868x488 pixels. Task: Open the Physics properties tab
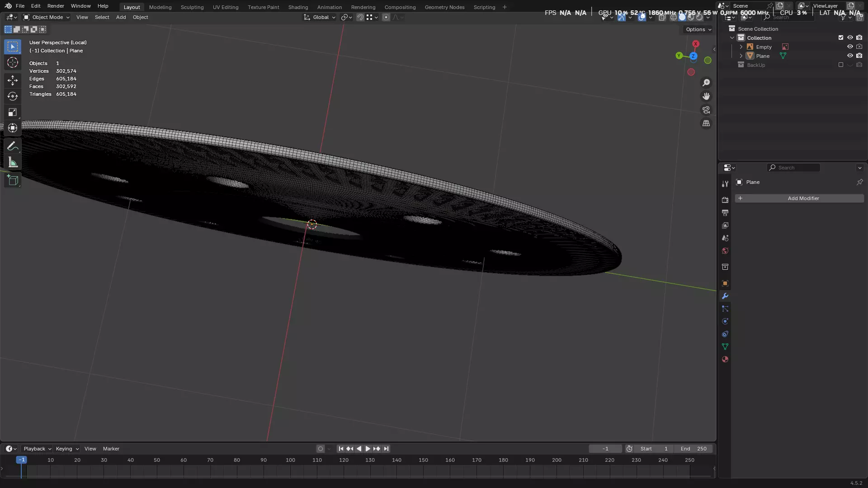(725, 321)
